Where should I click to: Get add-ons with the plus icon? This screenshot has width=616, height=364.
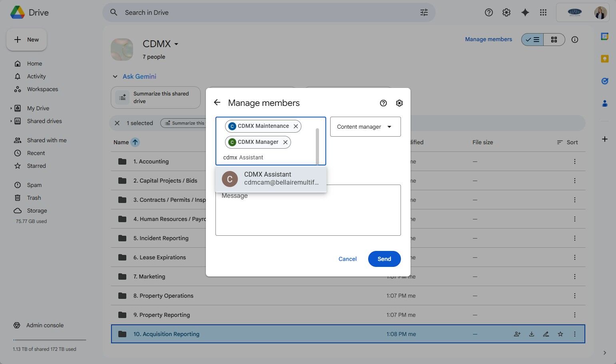pos(605,139)
